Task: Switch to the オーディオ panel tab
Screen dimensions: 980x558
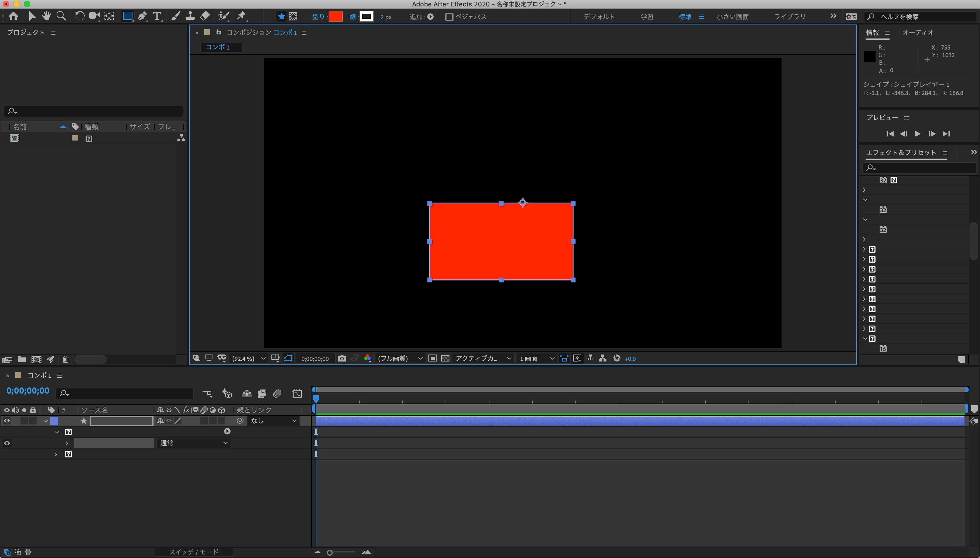Action: (x=918, y=33)
